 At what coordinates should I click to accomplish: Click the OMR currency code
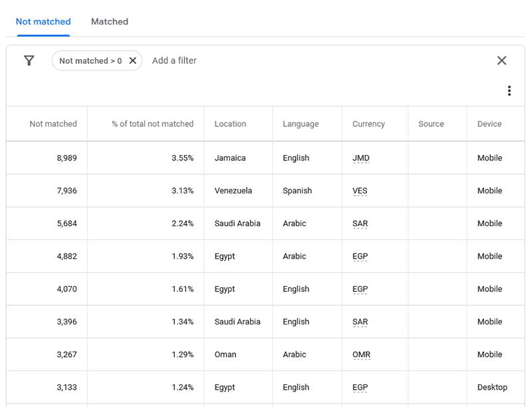361,354
